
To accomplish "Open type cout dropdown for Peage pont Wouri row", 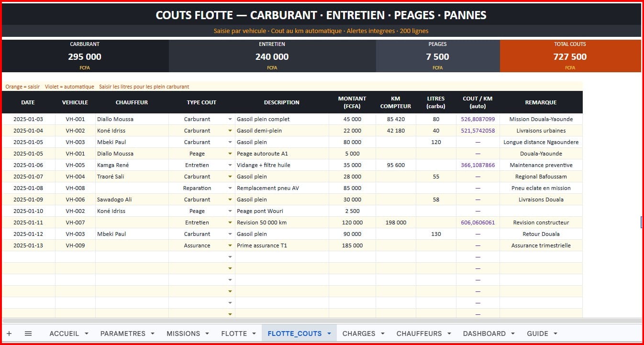I will point(230,211).
